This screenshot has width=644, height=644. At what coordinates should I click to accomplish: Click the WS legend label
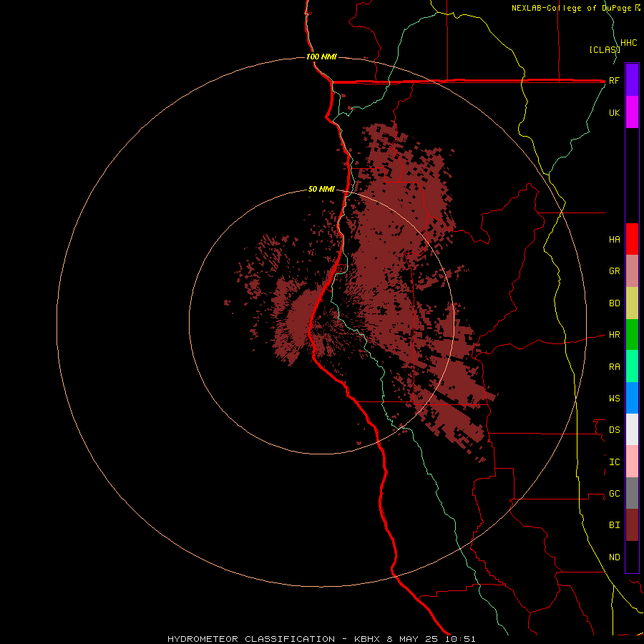pos(615,398)
